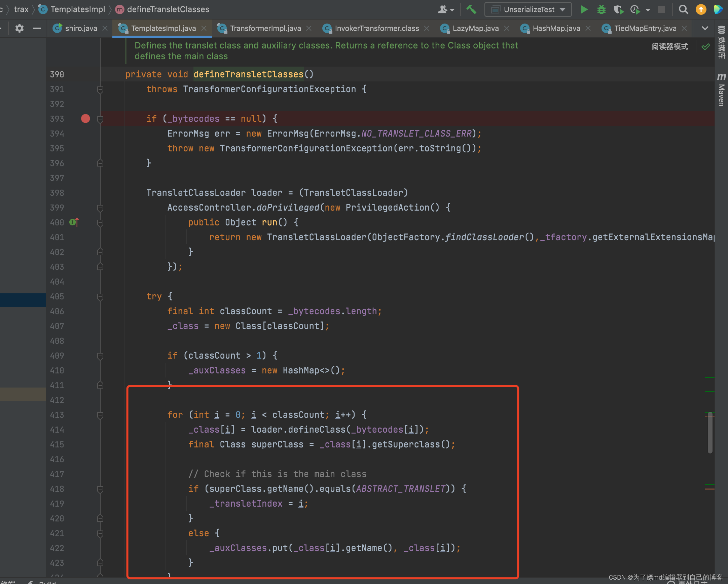Close the TransformerImpl.java tab
Screen dimensions: 728x584
pos(308,28)
